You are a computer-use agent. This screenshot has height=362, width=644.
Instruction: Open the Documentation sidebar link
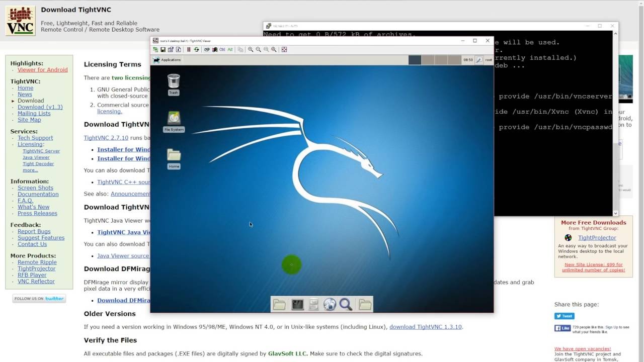click(38, 194)
